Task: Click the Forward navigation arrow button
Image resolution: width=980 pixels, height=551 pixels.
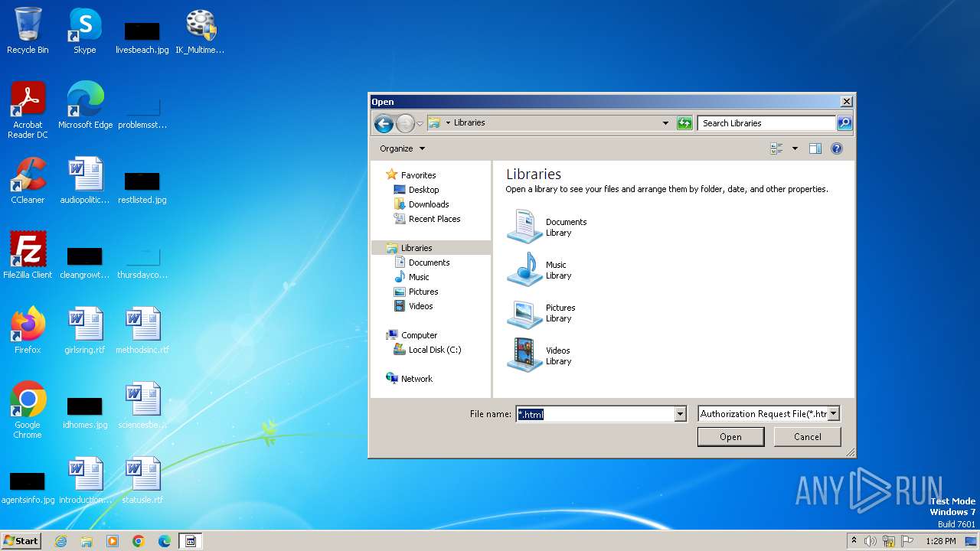Action: click(x=405, y=123)
